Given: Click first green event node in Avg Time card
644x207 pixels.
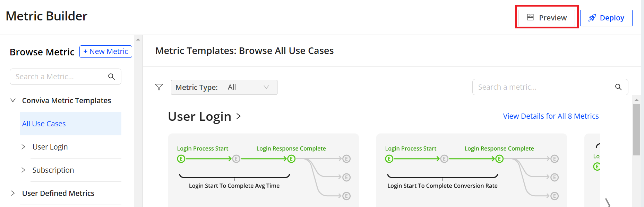Looking at the screenshot, I should point(181,159).
